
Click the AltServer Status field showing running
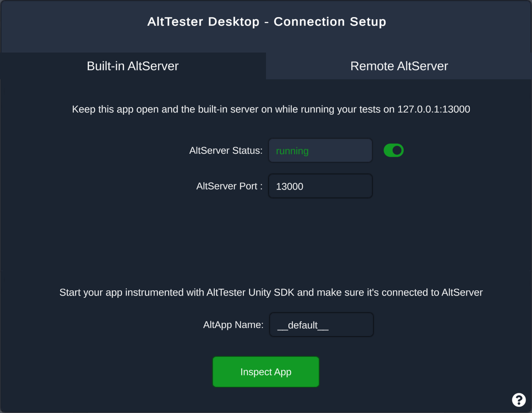click(320, 151)
